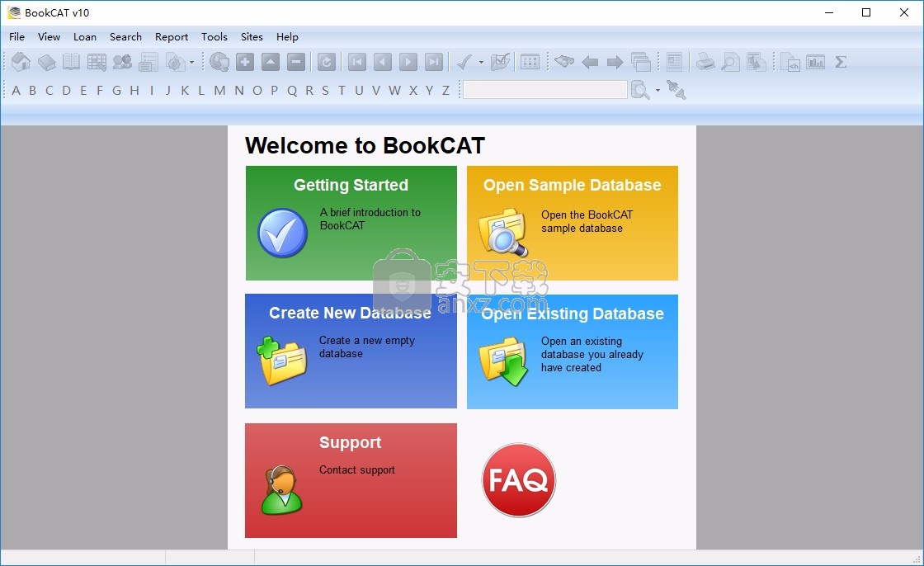The height and width of the screenshot is (566, 924).
Task: Click the checked folder toolbar icon
Action: tap(500, 62)
